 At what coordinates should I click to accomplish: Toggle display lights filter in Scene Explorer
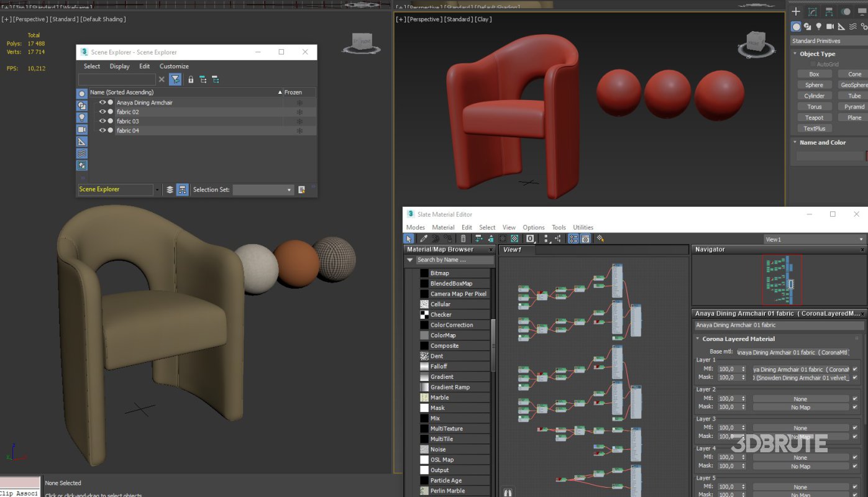click(81, 117)
